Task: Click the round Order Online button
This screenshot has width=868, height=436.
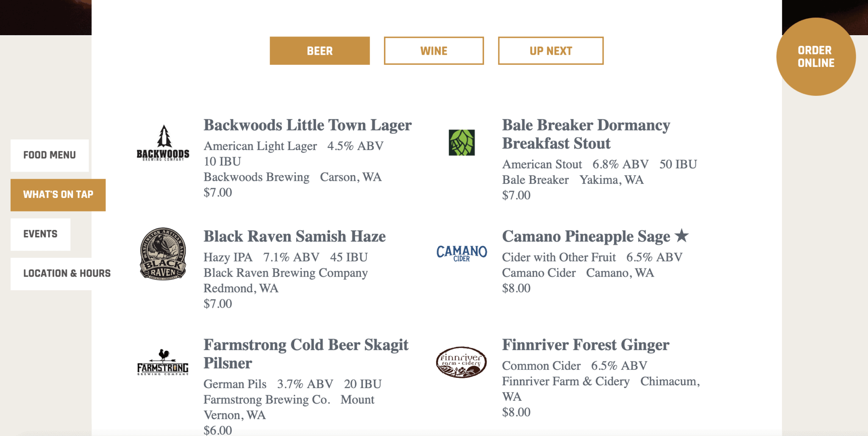Action: click(816, 57)
